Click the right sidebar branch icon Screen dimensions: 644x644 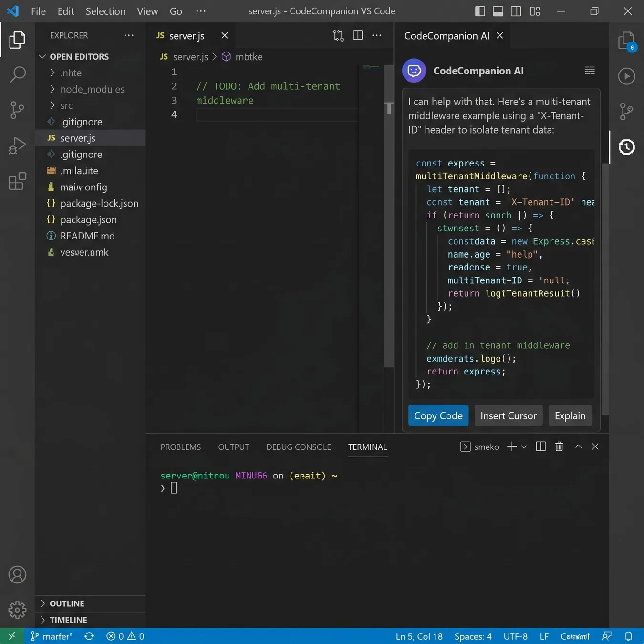tap(626, 111)
